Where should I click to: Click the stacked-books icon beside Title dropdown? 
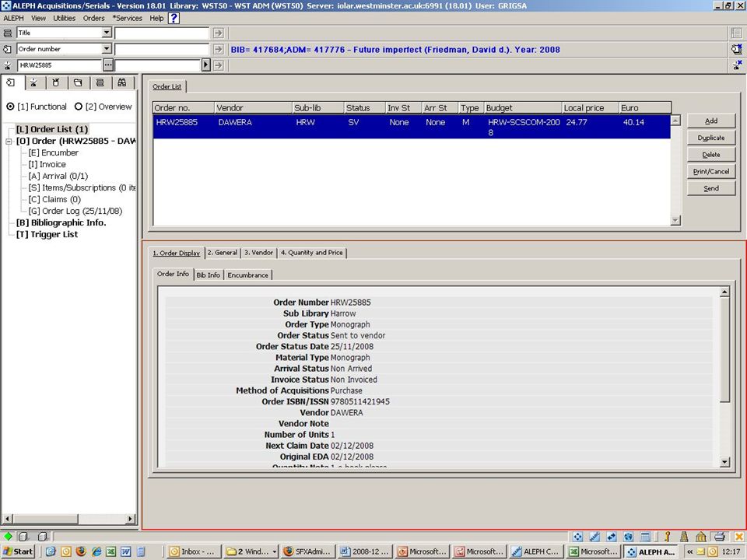(x=8, y=33)
